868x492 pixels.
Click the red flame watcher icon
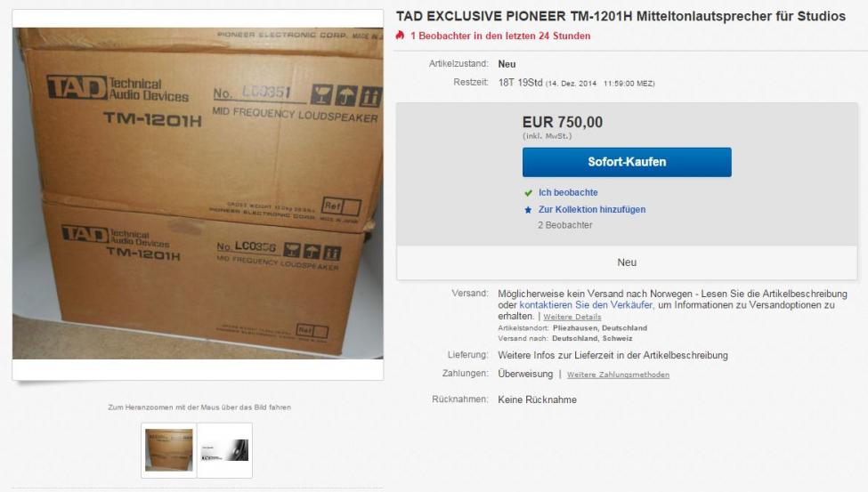(x=401, y=35)
